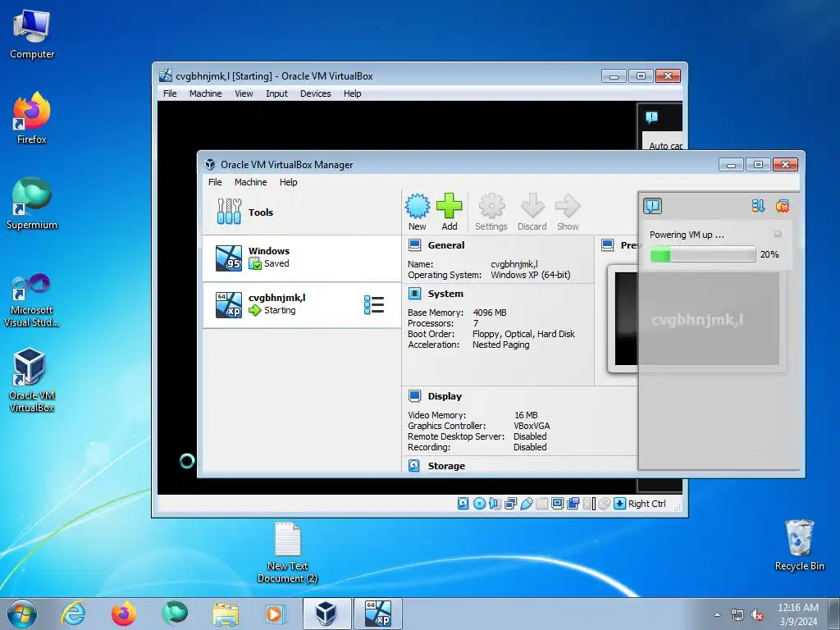This screenshot has height=630, width=840.
Task: Click audio indicator in VM status bar
Action: [495, 504]
